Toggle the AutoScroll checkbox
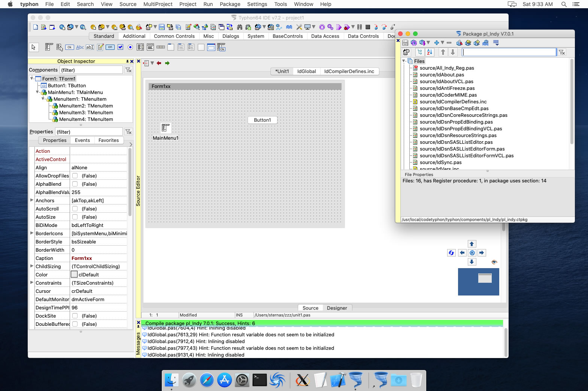The height and width of the screenshot is (391, 588). click(x=75, y=209)
